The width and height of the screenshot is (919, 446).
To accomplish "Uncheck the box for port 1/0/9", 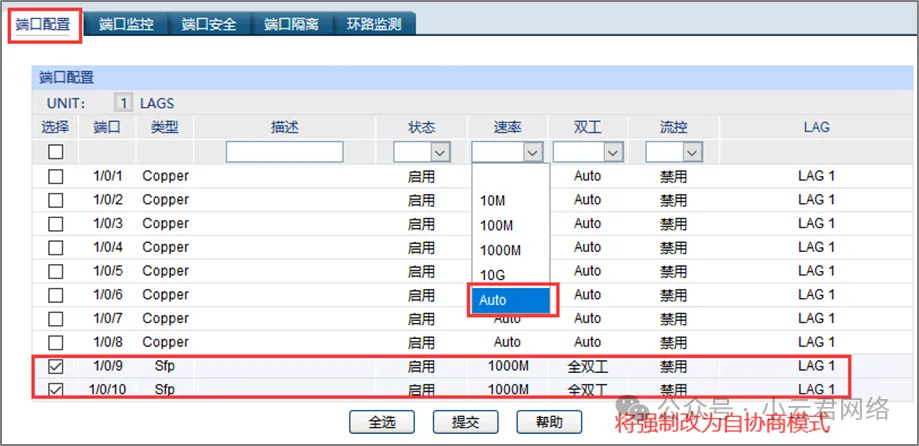I will tap(56, 367).
